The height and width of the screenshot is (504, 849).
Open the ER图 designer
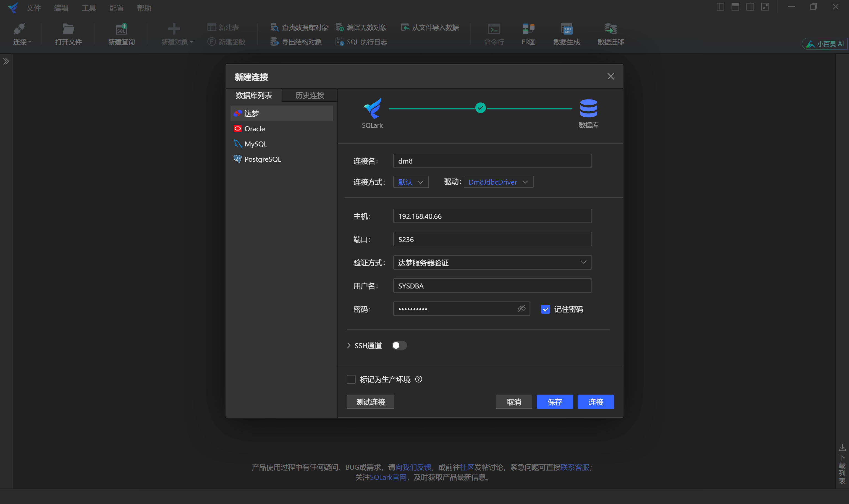(528, 33)
